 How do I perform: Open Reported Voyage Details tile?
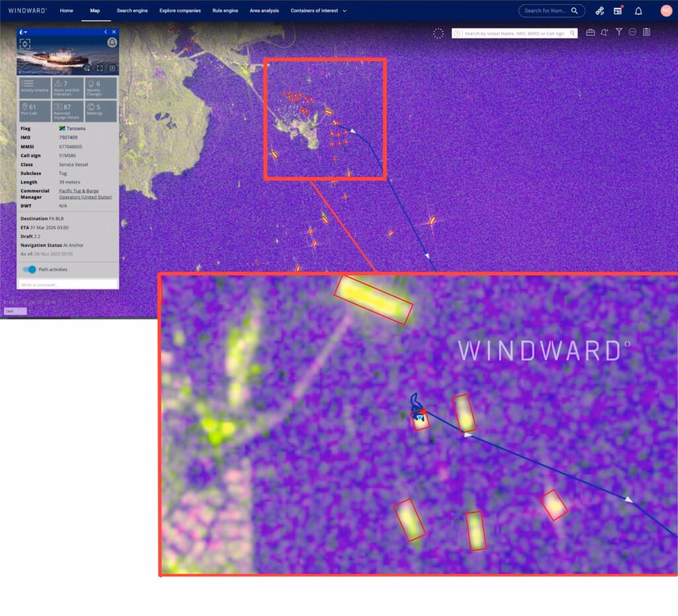click(68, 111)
